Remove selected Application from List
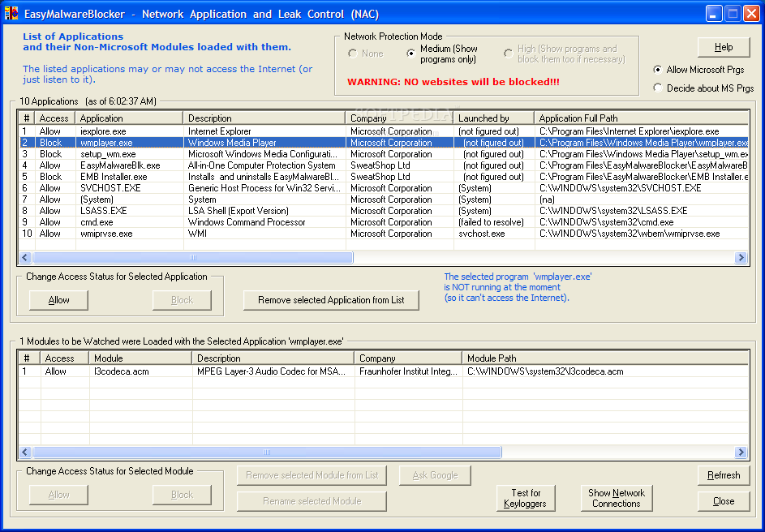Viewport: 765px width, 532px height. click(331, 300)
